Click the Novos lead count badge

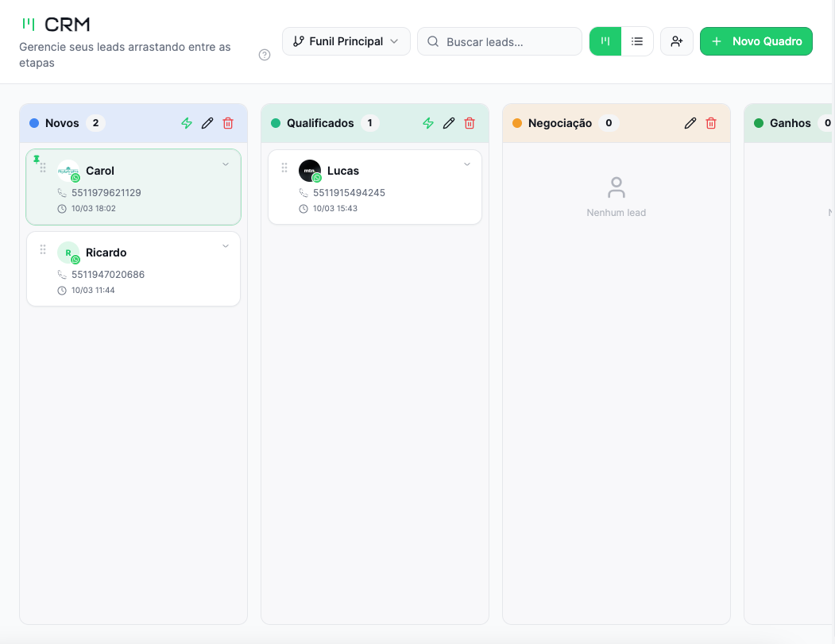(x=95, y=123)
